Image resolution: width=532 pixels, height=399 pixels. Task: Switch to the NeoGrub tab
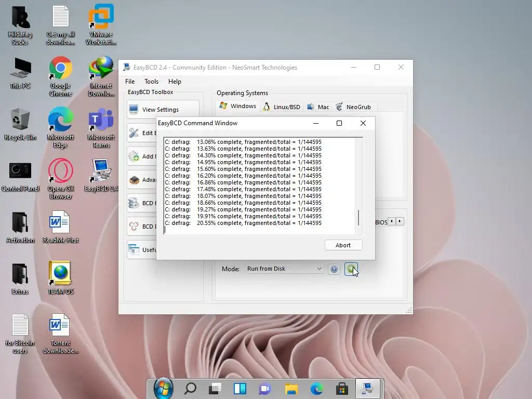(353, 107)
